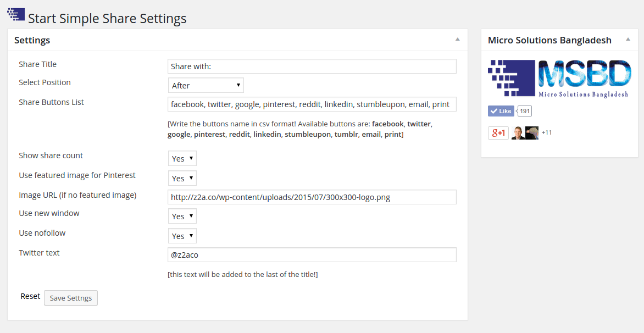This screenshot has height=333, width=644.
Task: Click the Share Title label
Action: click(x=38, y=64)
